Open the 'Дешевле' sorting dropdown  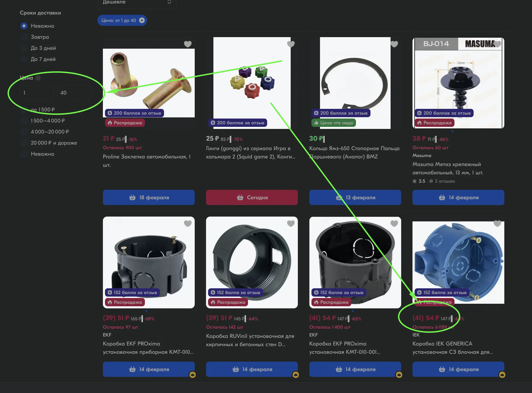(x=137, y=3)
